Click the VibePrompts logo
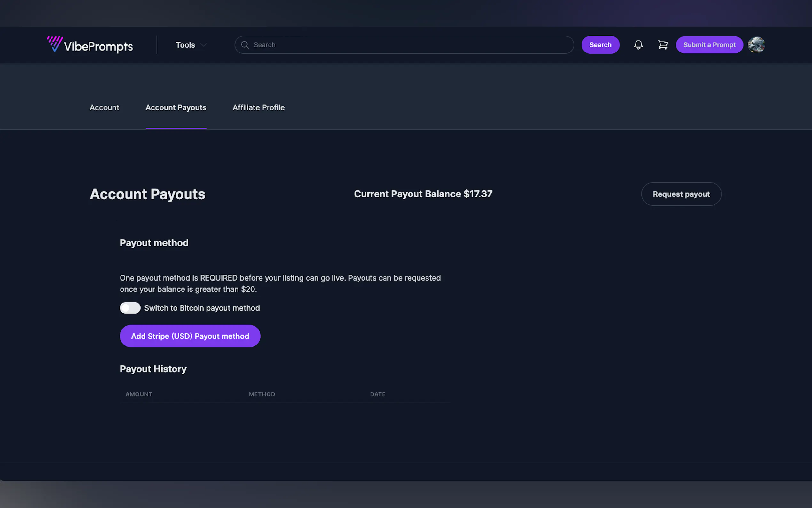The width and height of the screenshot is (812, 508). point(90,45)
